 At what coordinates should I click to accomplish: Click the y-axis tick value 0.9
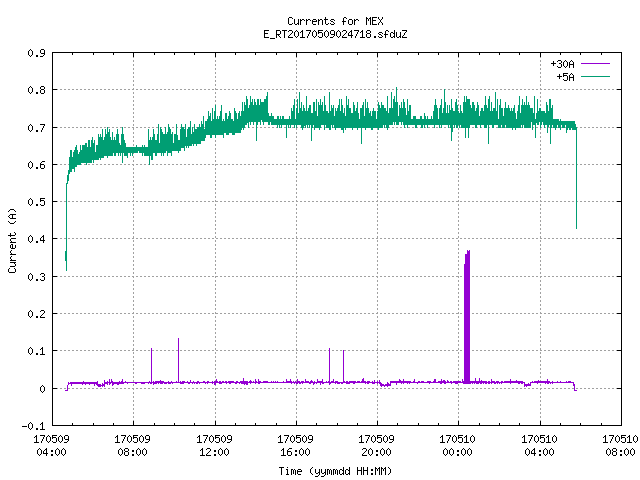pyautogui.click(x=36, y=53)
